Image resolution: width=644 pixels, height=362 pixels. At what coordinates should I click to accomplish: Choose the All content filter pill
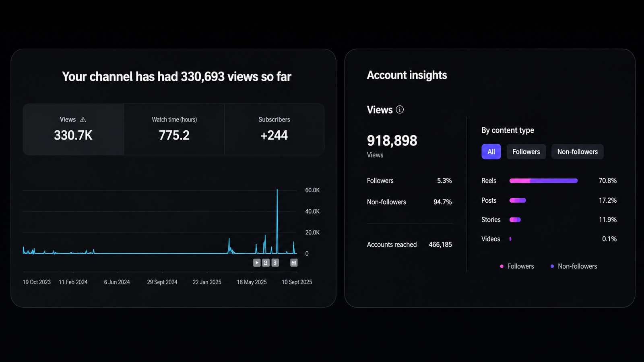(x=491, y=152)
